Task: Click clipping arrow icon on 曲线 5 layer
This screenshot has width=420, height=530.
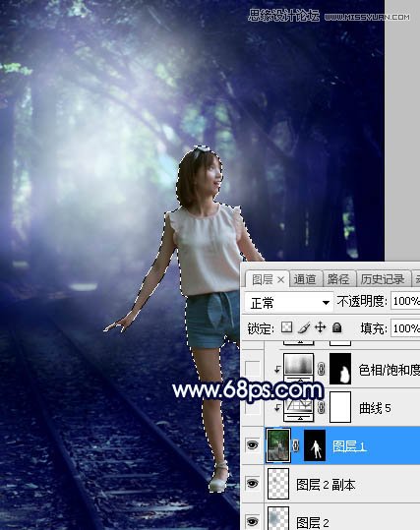Action: coord(277,408)
